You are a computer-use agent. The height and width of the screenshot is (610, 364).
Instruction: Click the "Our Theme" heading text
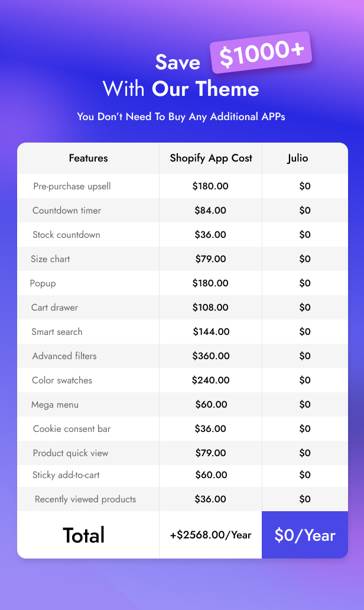pos(205,89)
